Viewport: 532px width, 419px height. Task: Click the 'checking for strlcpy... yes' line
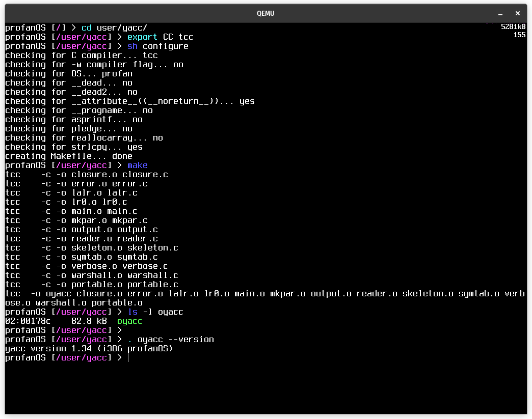pyautogui.click(x=73, y=147)
